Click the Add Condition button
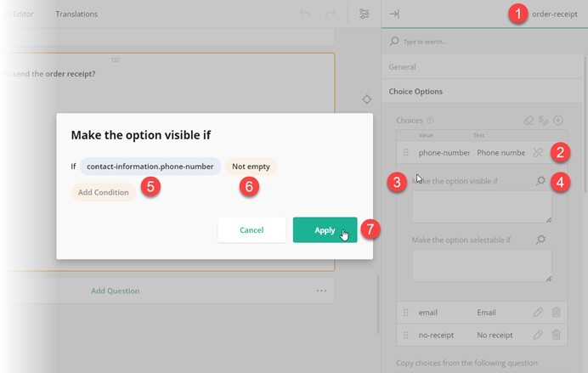 tap(104, 192)
